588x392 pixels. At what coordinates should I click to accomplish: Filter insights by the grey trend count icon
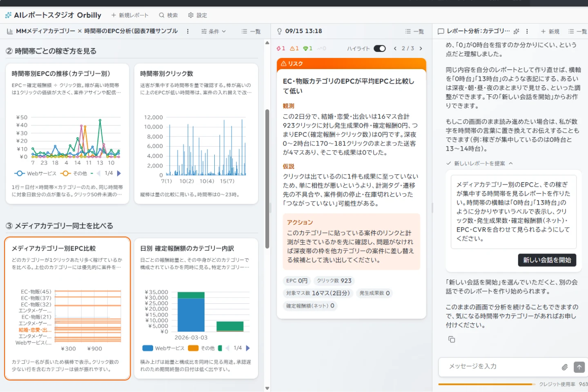click(x=322, y=48)
